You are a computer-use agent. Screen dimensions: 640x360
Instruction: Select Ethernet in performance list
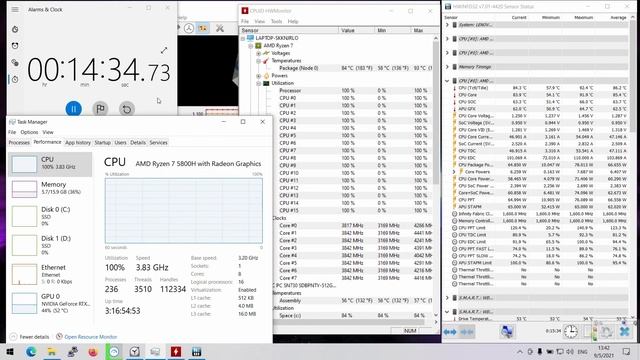pos(50,274)
